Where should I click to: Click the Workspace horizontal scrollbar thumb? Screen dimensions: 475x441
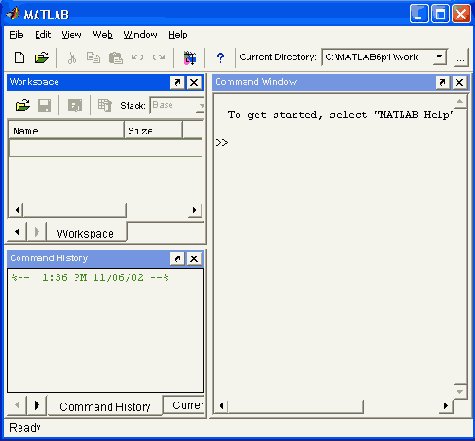point(75,210)
